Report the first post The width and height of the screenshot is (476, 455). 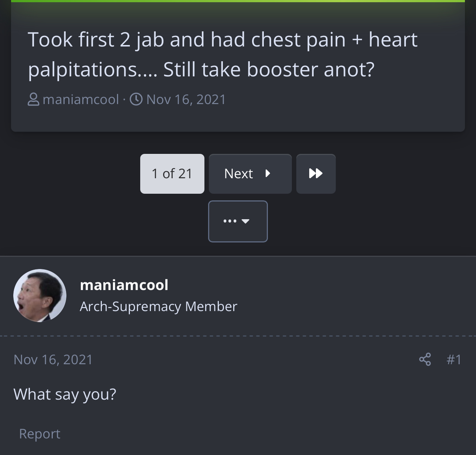click(x=39, y=434)
